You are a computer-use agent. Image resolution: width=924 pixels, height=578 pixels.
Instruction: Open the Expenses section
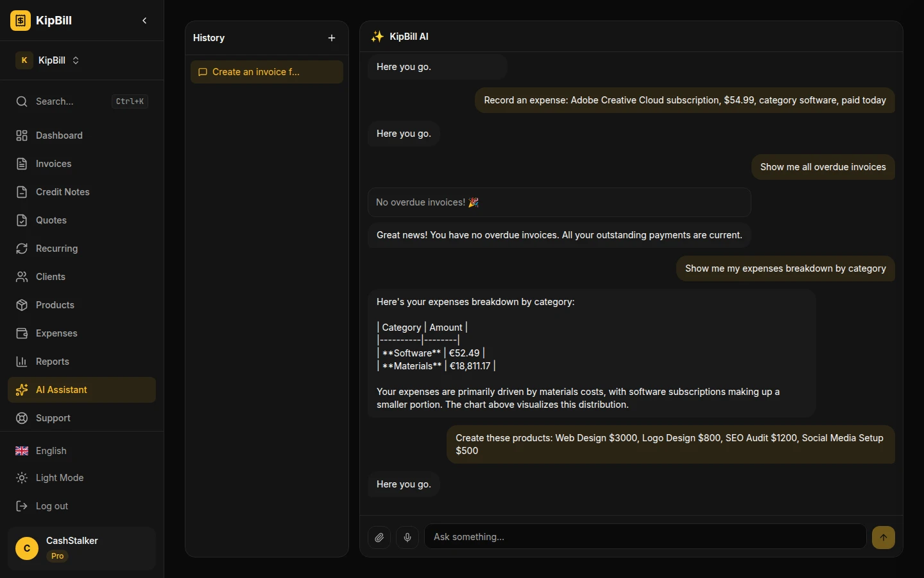click(56, 333)
